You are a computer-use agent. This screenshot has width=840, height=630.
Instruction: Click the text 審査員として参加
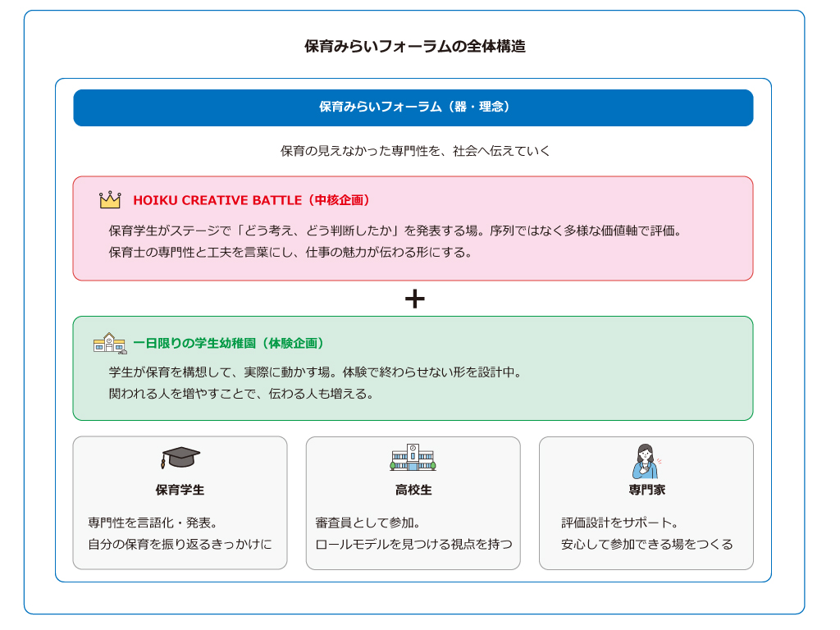tap(367, 523)
